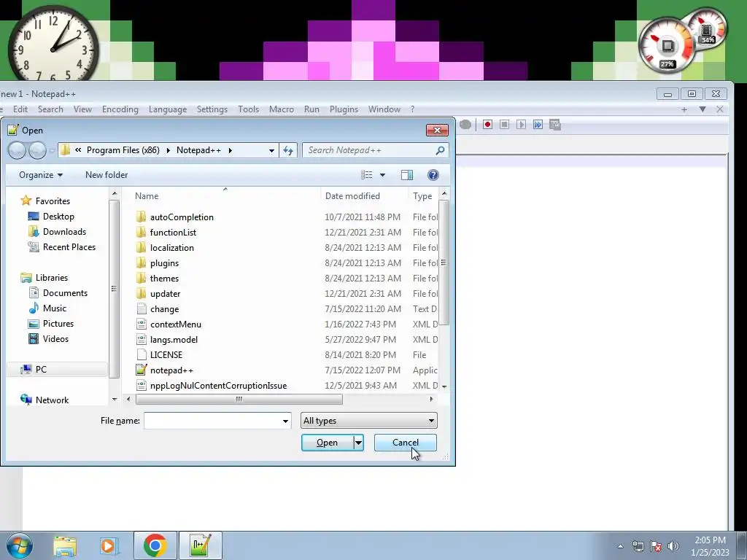Expand the recent pages arrow

[52, 151]
